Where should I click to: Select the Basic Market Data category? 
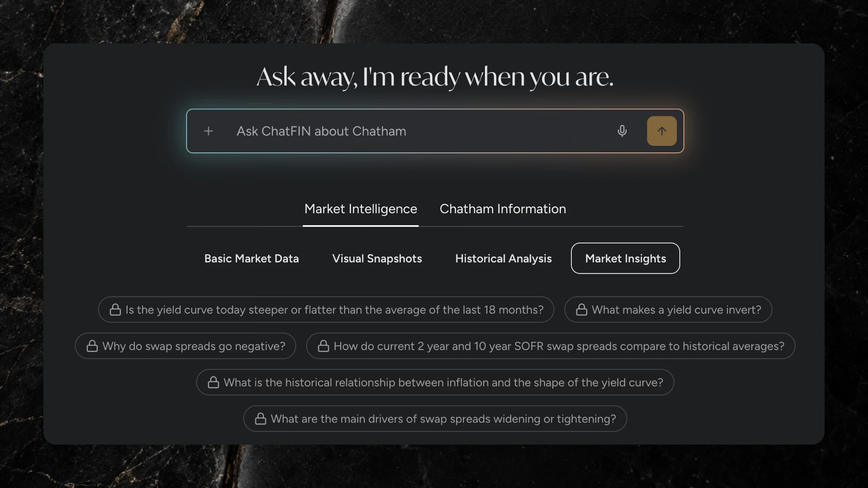(x=251, y=258)
